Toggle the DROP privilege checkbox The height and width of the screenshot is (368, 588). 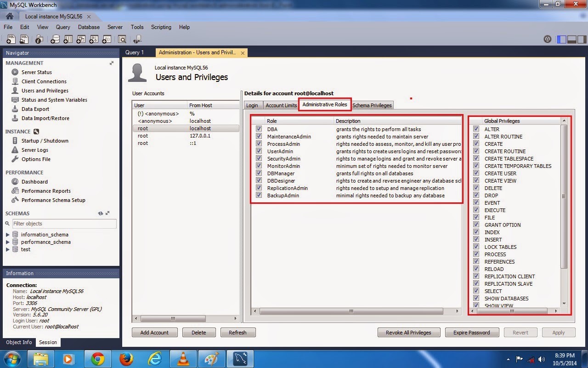tap(476, 195)
